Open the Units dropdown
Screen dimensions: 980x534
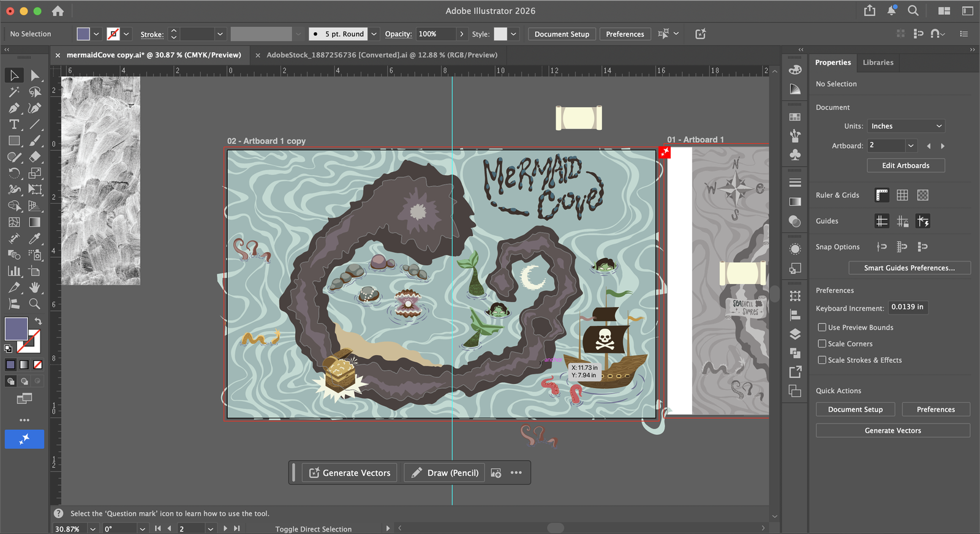905,126
